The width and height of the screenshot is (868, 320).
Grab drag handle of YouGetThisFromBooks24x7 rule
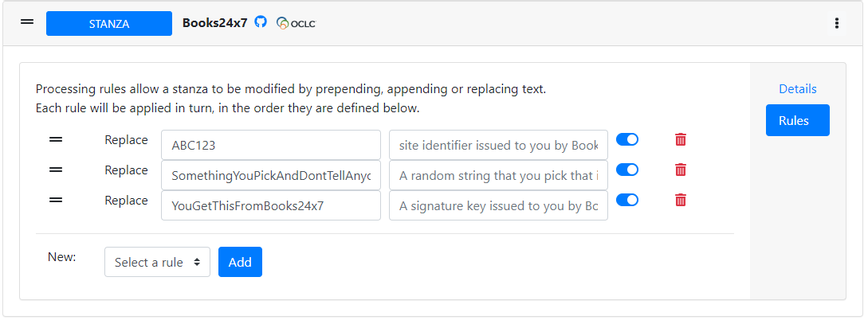(x=56, y=200)
